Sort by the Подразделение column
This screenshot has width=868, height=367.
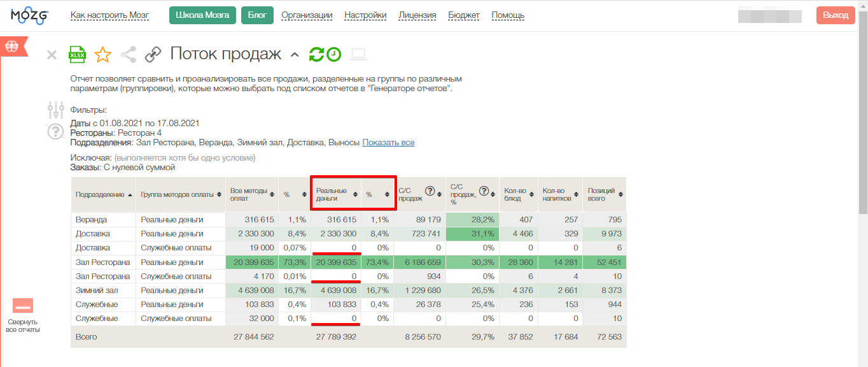tap(103, 194)
